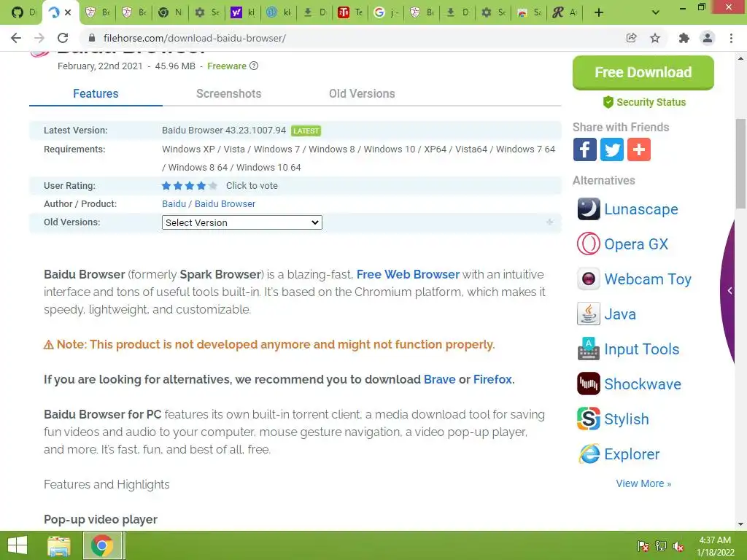The width and height of the screenshot is (747, 560).
Task: Click the muted volume tray icon
Action: 678,546
